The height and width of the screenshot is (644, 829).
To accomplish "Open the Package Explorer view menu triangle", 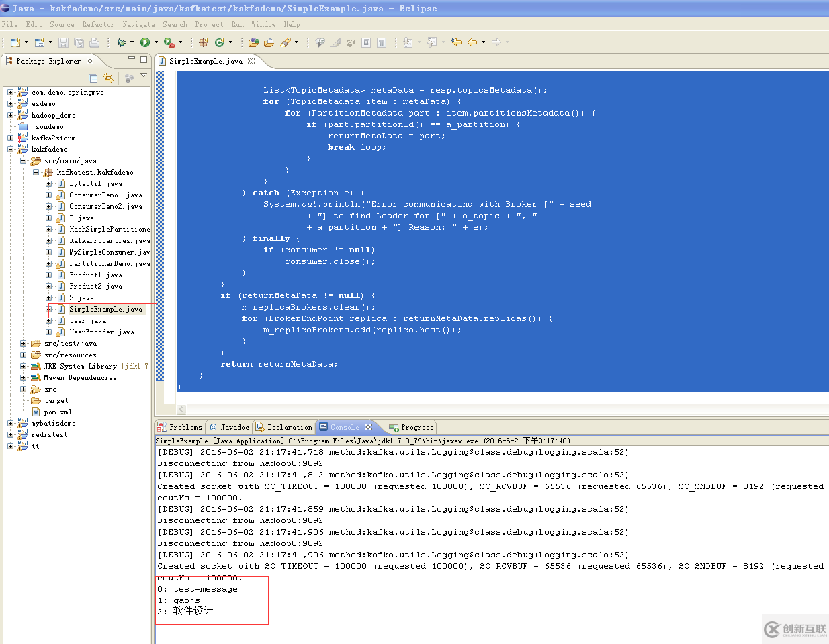I will (x=144, y=76).
